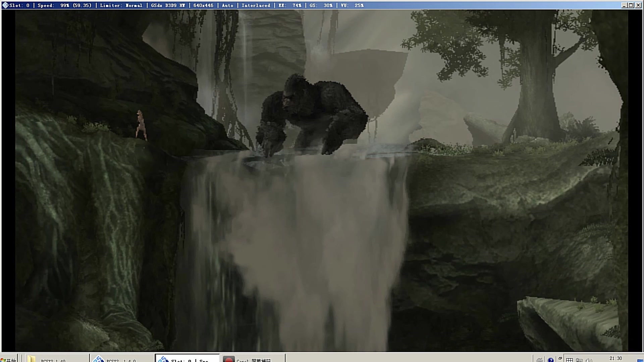The height and width of the screenshot is (362, 644).
Task: Close the PCSX2 game window
Action: [638, 5]
